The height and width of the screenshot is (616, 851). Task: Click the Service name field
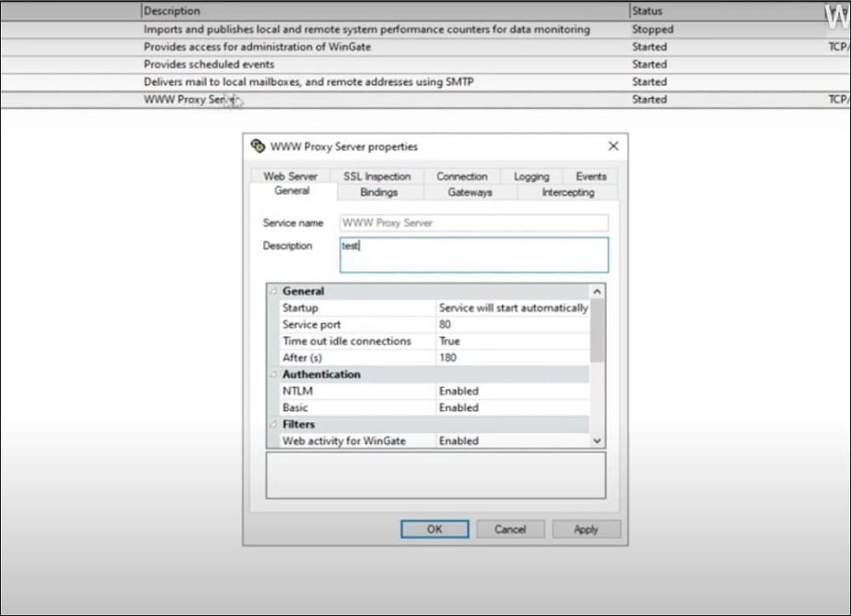click(x=474, y=223)
